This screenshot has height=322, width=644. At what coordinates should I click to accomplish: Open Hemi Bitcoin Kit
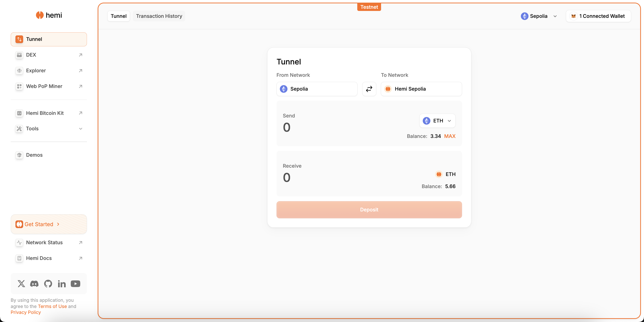(x=49, y=113)
